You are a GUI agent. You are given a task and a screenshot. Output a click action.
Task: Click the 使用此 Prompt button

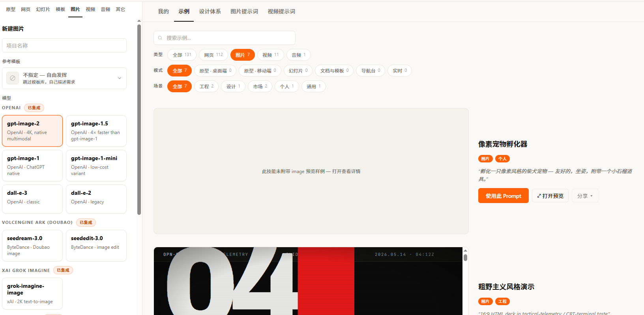tap(504, 196)
